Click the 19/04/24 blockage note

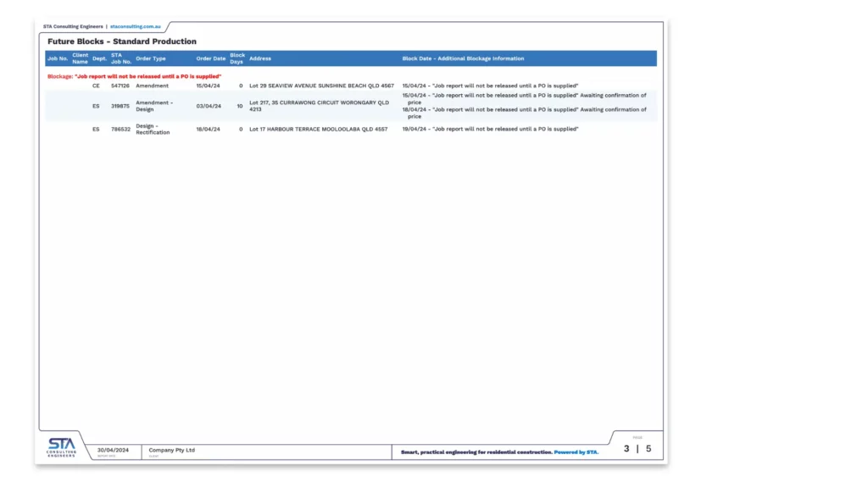[x=490, y=129]
